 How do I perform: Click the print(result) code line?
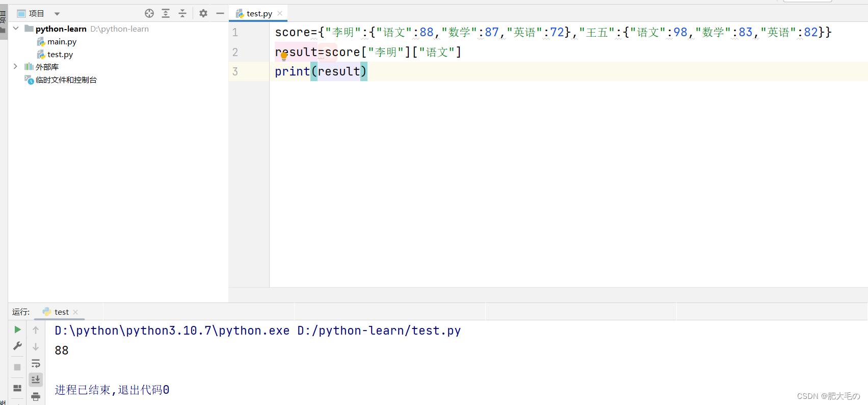[321, 71]
